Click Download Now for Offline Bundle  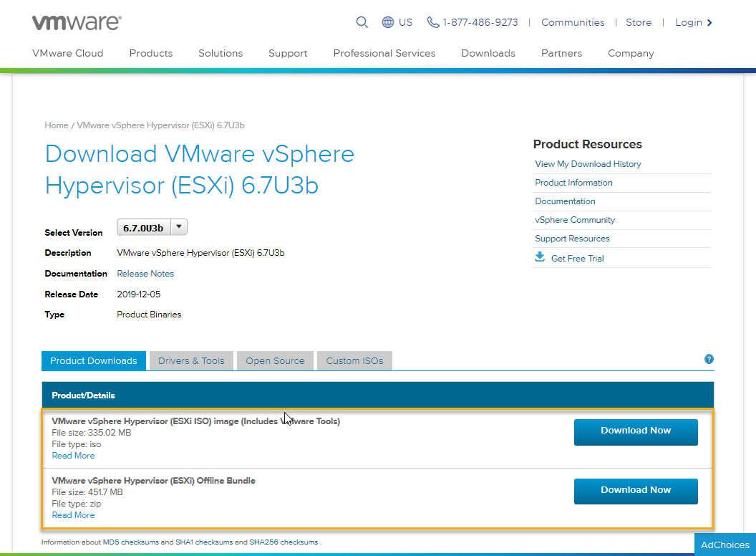(636, 492)
